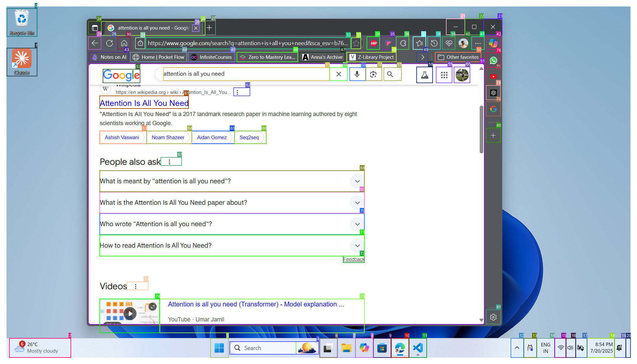Open the Windows Start menu
637x364 pixels.
click(x=219, y=348)
